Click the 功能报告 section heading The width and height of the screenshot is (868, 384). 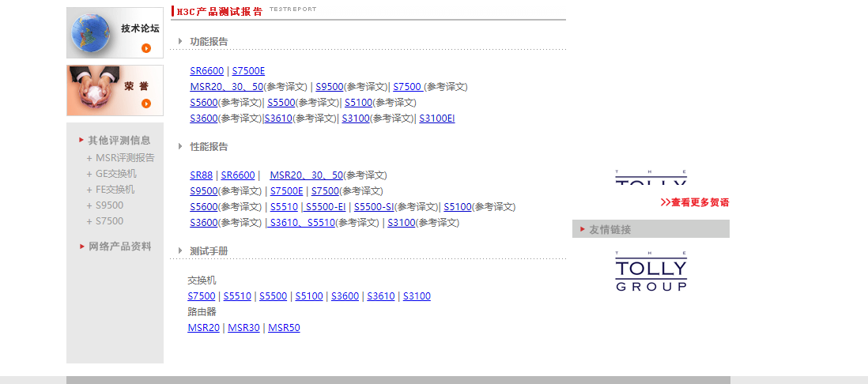[209, 42]
